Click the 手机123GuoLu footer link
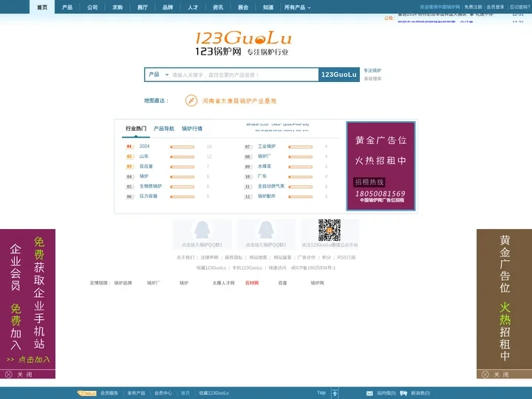This screenshot has height=399, width=532. coord(248,268)
